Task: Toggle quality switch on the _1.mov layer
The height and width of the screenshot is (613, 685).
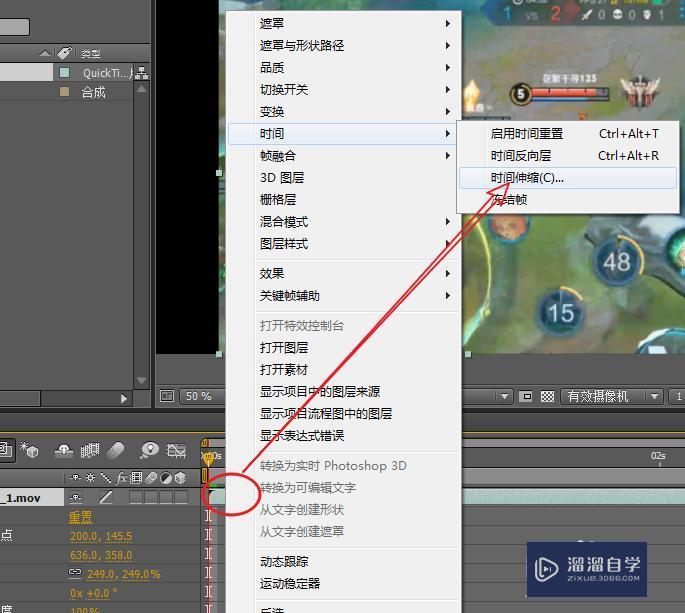Action: 106,497
